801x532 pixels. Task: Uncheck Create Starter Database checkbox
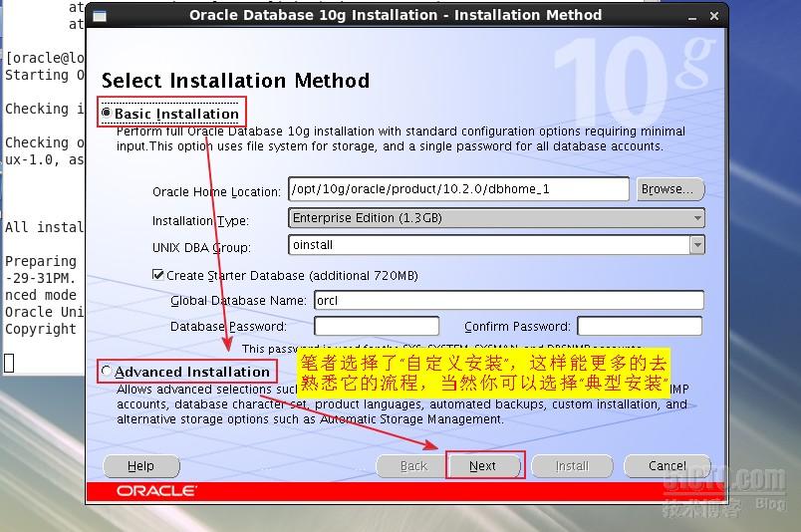pos(157,275)
